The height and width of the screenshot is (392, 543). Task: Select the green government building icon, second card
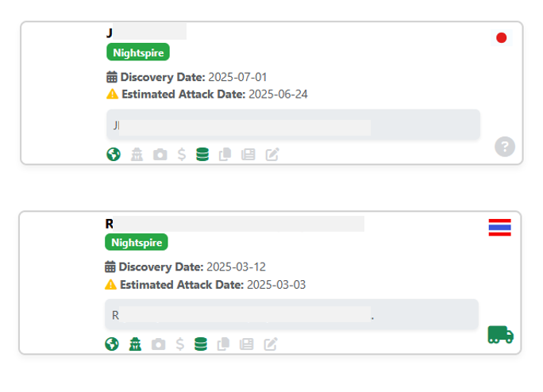coord(135,344)
